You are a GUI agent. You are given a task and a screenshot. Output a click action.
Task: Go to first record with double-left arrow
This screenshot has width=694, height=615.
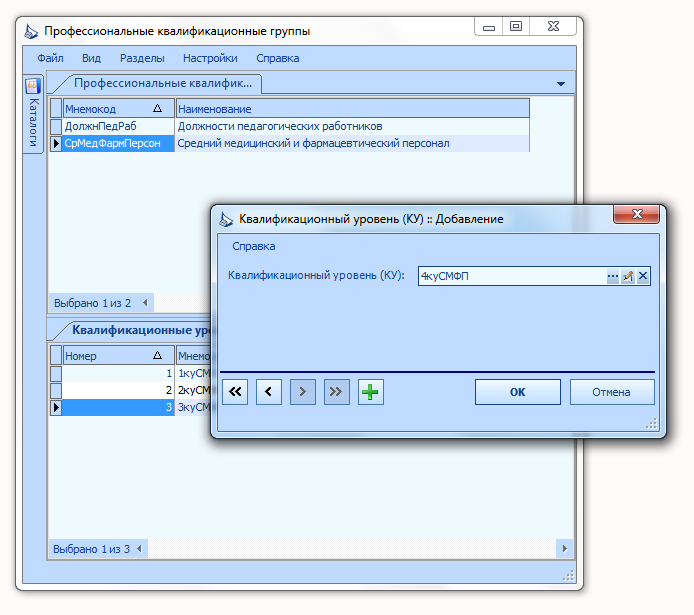point(235,392)
